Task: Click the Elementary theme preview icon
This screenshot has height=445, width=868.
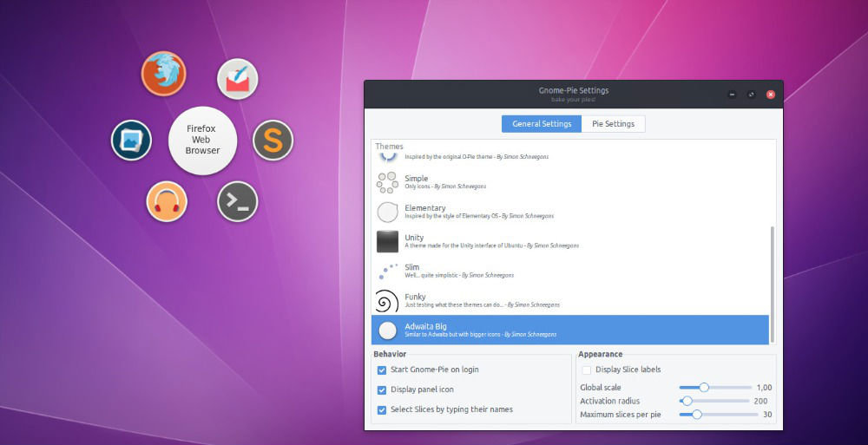Action: pos(387,212)
